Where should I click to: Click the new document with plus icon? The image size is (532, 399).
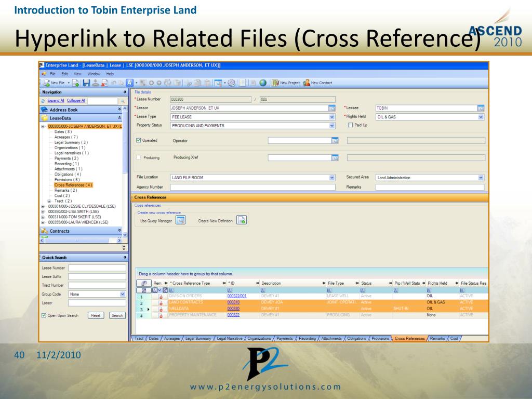(x=76, y=83)
